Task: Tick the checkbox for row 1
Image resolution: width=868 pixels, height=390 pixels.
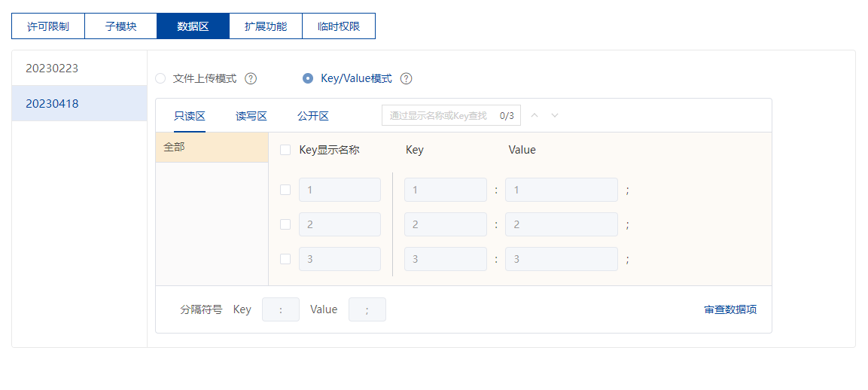Action: [285, 190]
